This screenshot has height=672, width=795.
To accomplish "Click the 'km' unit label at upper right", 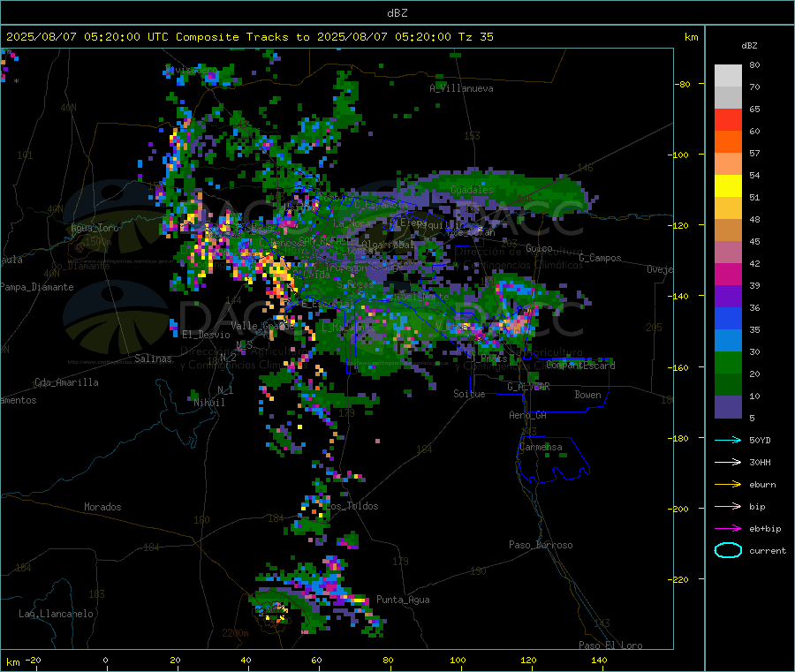I will coord(691,37).
